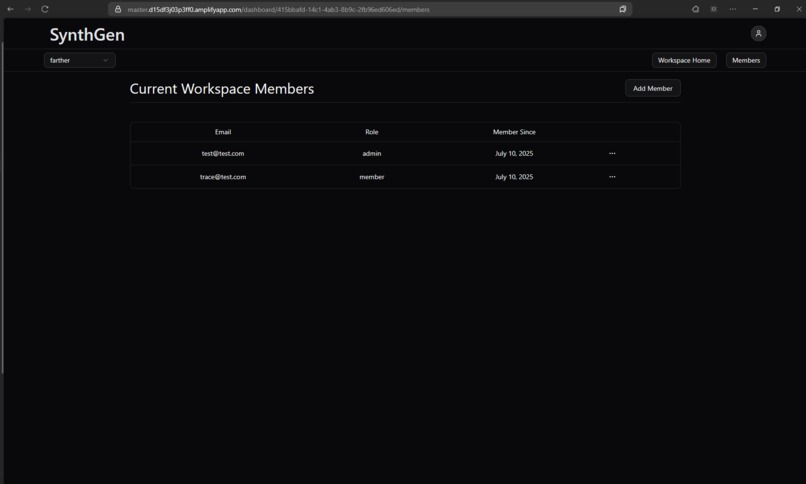This screenshot has width=806, height=484.
Task: Open actions menu for trace@test.com row
Action: click(x=612, y=176)
